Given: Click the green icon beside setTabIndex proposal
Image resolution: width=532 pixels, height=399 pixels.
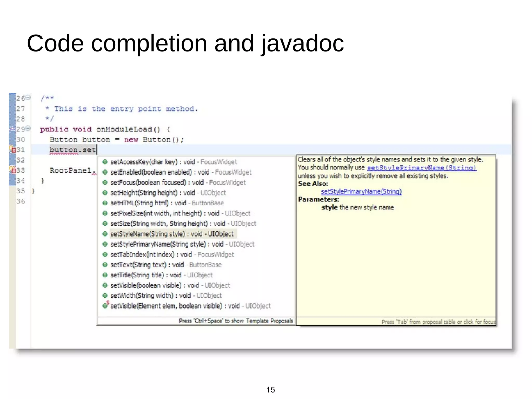Looking at the screenshot, I should tap(105, 254).
